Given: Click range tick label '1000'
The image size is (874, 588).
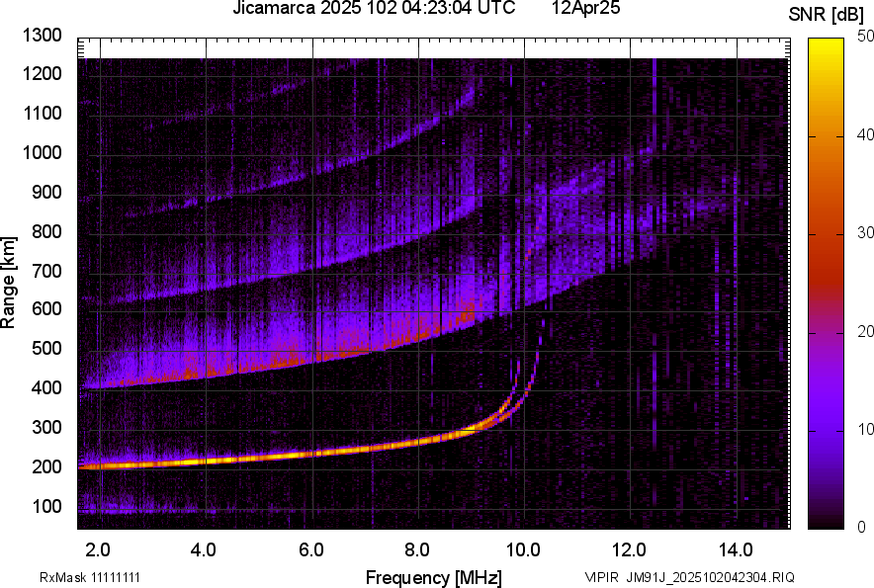Looking at the screenshot, I should [x=42, y=152].
